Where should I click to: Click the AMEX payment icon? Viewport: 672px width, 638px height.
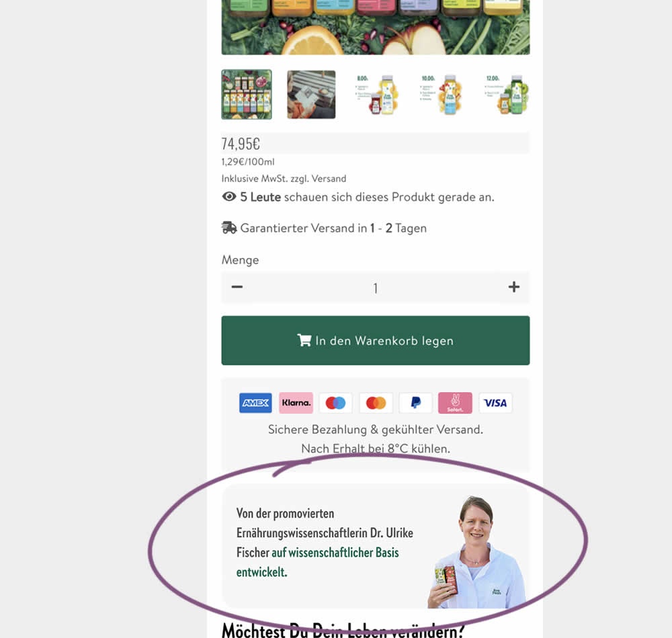click(255, 403)
